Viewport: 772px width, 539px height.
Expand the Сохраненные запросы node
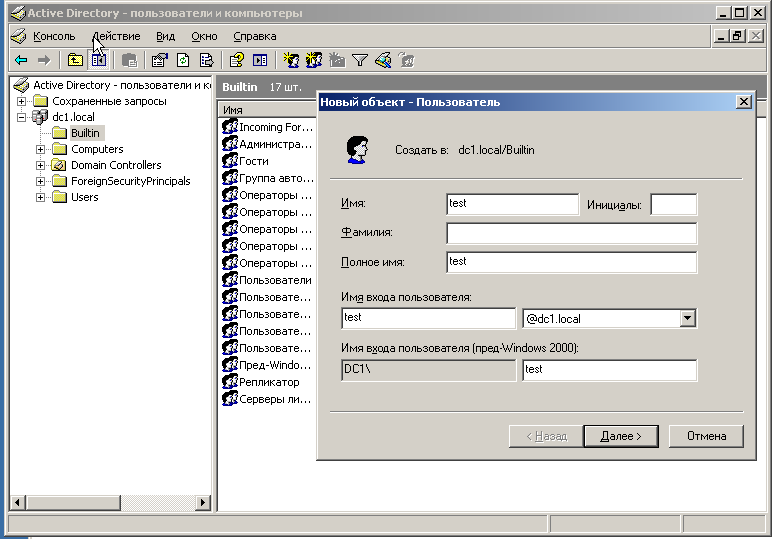(21, 101)
